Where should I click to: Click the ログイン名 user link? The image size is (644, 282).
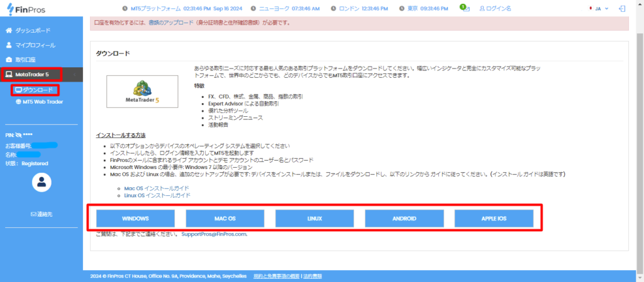[496, 9]
